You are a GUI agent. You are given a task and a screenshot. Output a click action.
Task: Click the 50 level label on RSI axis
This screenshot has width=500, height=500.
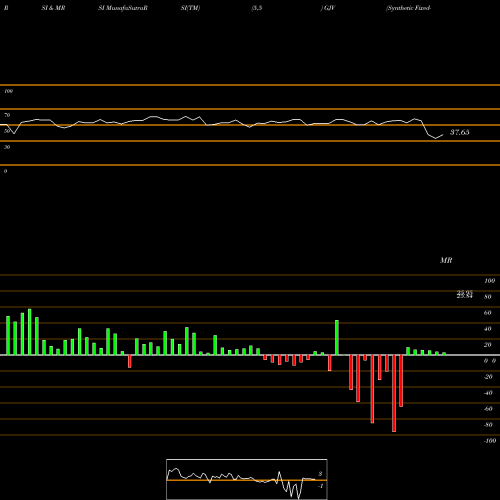point(7,131)
